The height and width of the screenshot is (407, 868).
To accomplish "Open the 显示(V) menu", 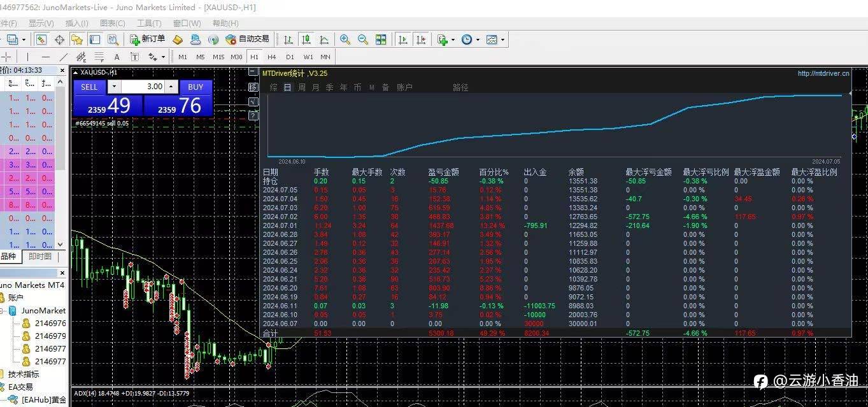I will click(41, 24).
